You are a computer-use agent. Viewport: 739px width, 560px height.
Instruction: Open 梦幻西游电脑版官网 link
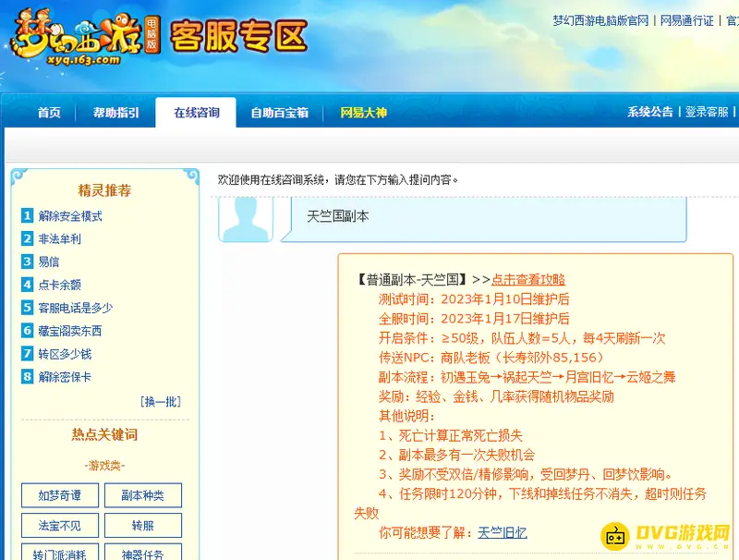pos(600,20)
